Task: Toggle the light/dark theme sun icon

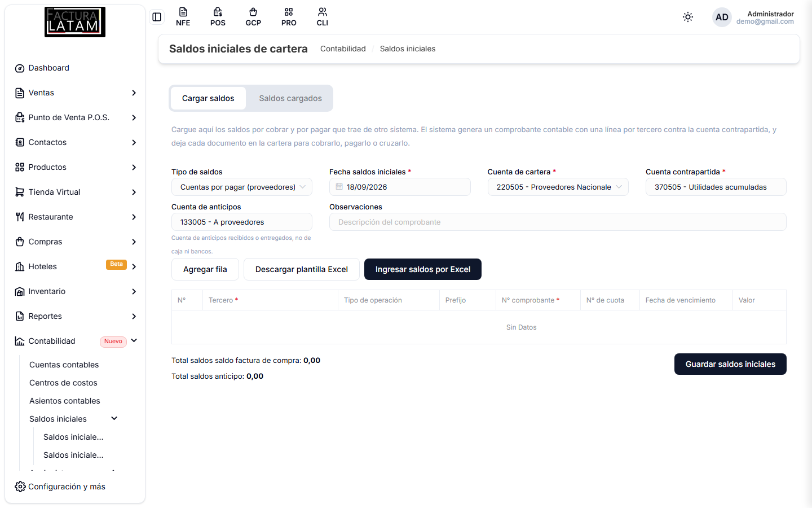Action: [688, 17]
